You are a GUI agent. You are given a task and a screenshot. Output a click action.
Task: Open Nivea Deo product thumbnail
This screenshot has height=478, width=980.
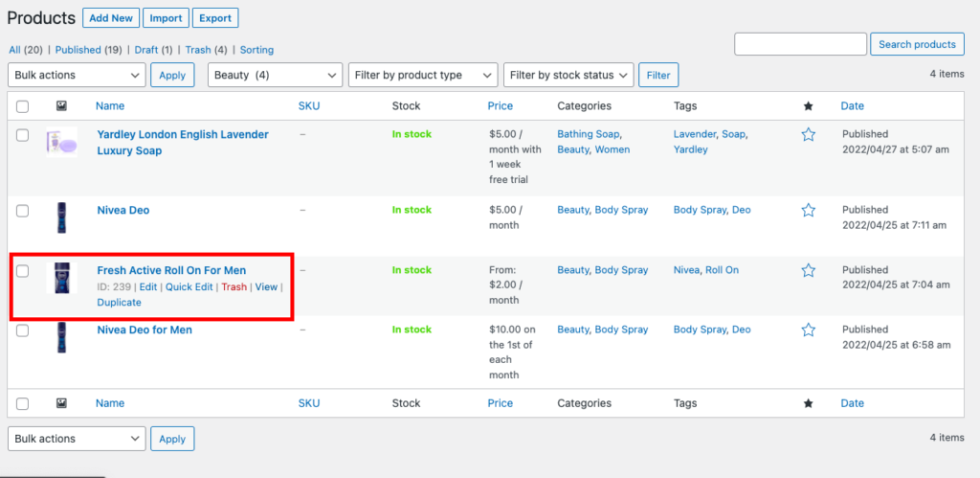pyautogui.click(x=62, y=217)
